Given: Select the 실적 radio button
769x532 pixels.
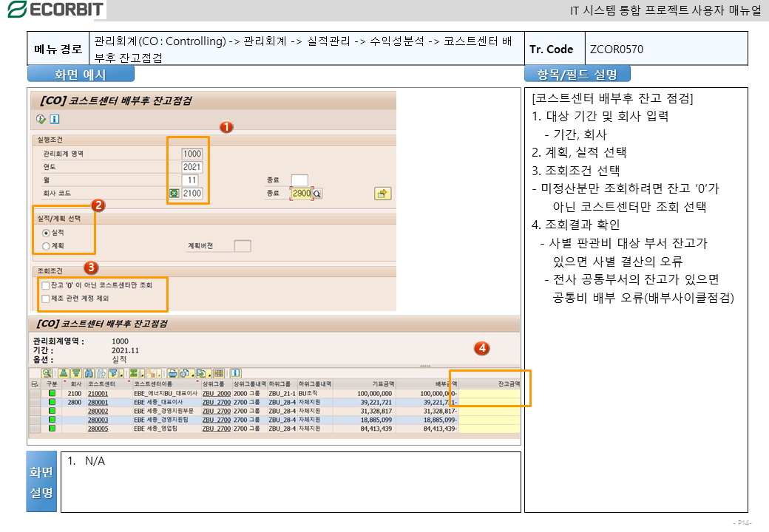Looking at the screenshot, I should pyautogui.click(x=46, y=233).
